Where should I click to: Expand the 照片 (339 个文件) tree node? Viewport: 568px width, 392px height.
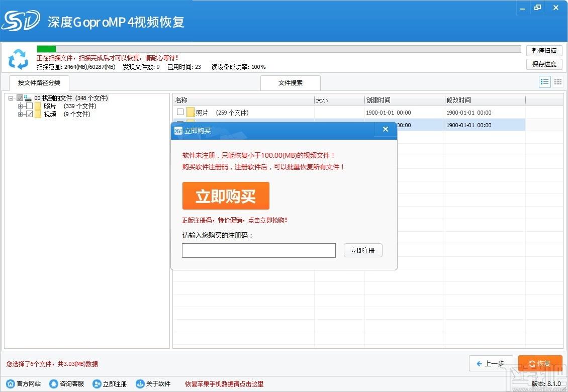point(20,106)
